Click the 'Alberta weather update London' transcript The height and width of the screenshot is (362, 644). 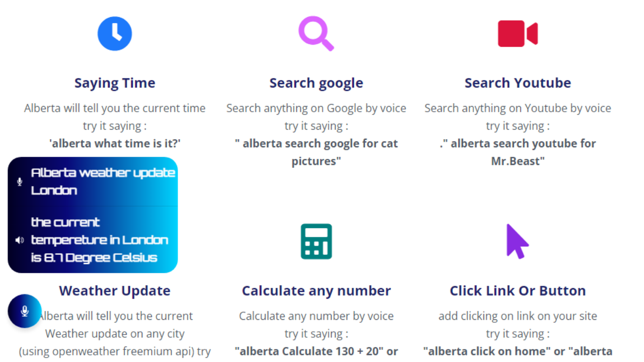tap(103, 182)
